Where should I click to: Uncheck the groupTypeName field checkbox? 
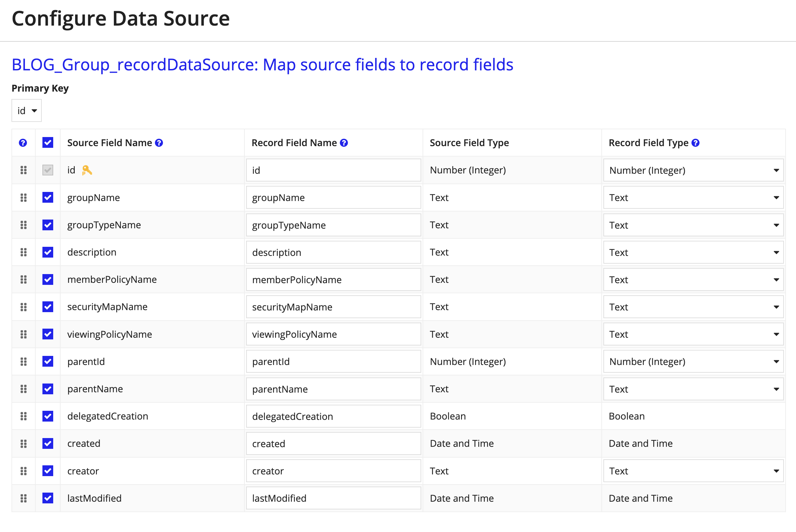[x=48, y=225]
